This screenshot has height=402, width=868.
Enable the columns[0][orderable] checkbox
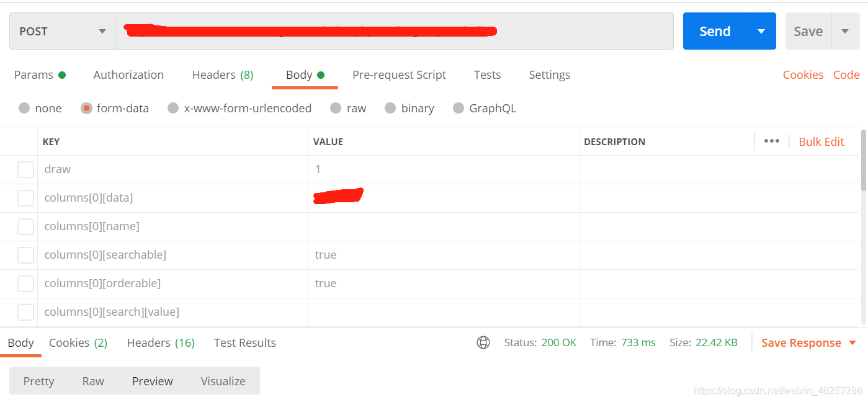point(25,284)
